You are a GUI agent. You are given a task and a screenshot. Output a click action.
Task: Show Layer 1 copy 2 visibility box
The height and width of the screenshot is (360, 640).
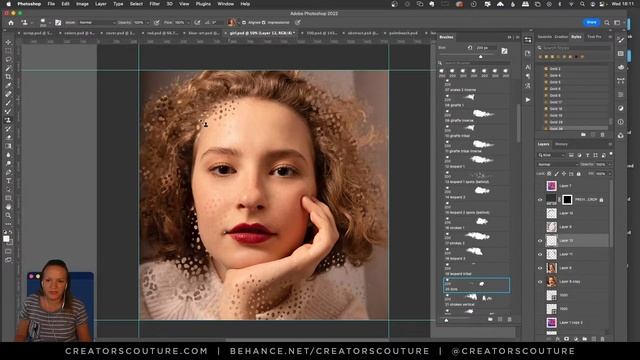pos(540,322)
